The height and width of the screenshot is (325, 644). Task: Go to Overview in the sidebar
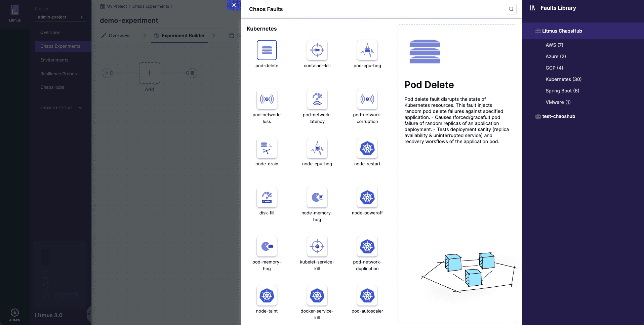pos(50,32)
